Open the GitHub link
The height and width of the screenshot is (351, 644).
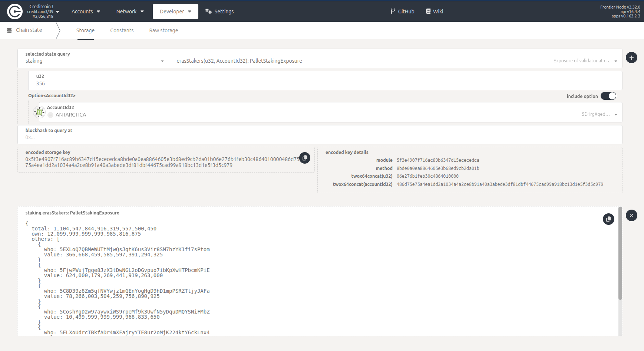click(x=402, y=12)
